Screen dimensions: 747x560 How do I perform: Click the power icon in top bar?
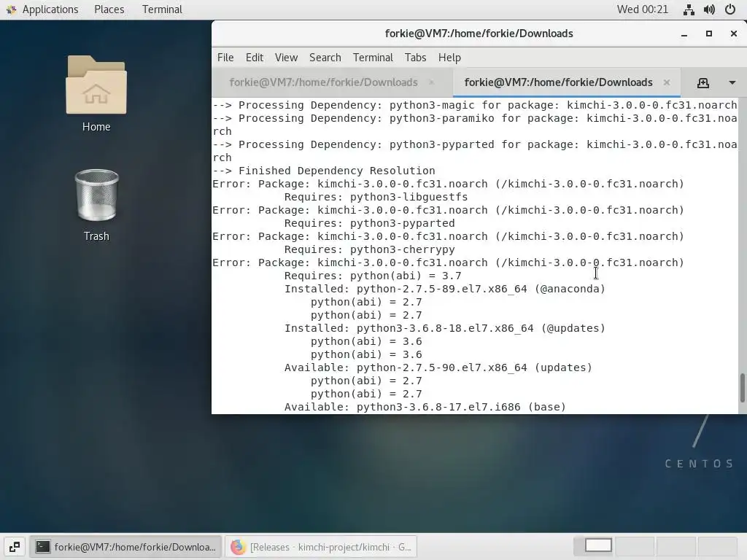click(729, 9)
